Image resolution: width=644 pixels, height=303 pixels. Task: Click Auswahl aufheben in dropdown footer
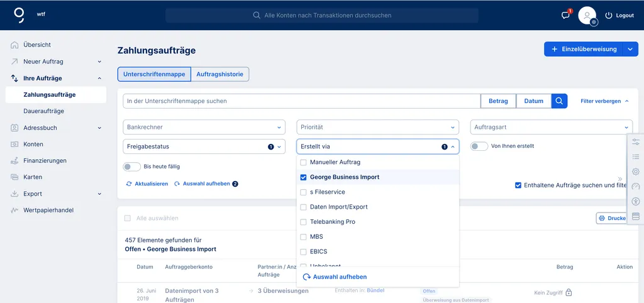335,277
